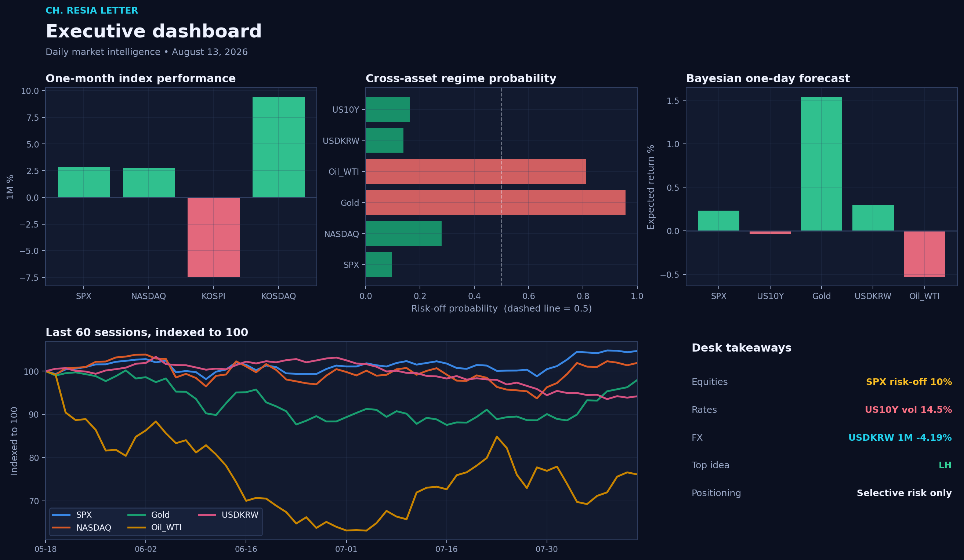Viewport: 964px width, 560px height.
Task: Click 'Risk-off probability (dashed line = 0.5)' axis label
Action: 501,309
